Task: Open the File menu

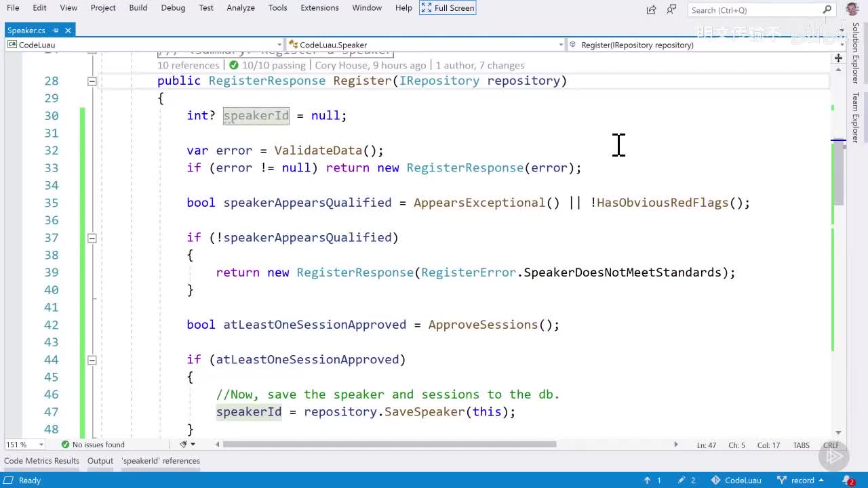Action: pos(13,7)
